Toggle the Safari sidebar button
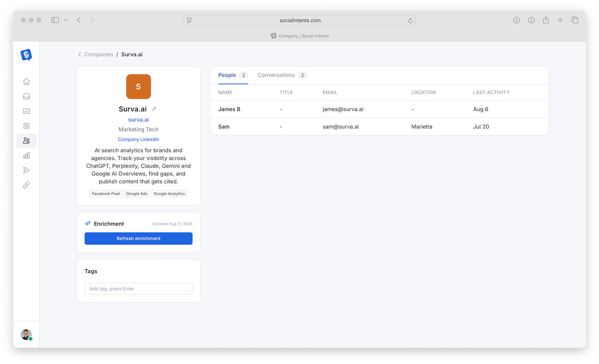This screenshot has width=599, height=364. pyautogui.click(x=55, y=20)
